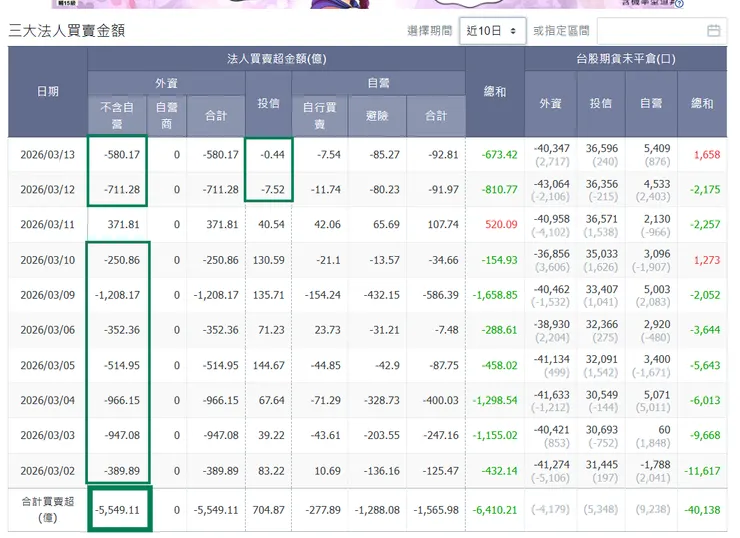
Task: Click 不含自營 value 371.81
Action: click(123, 225)
